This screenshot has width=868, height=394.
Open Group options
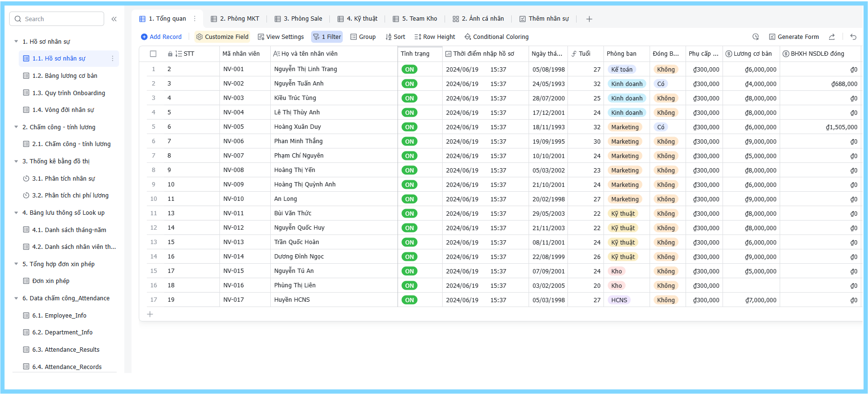[x=363, y=37]
